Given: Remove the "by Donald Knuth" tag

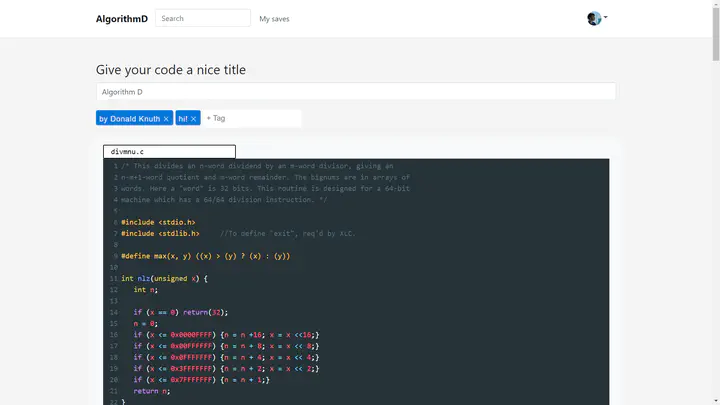Looking at the screenshot, I should (x=166, y=118).
